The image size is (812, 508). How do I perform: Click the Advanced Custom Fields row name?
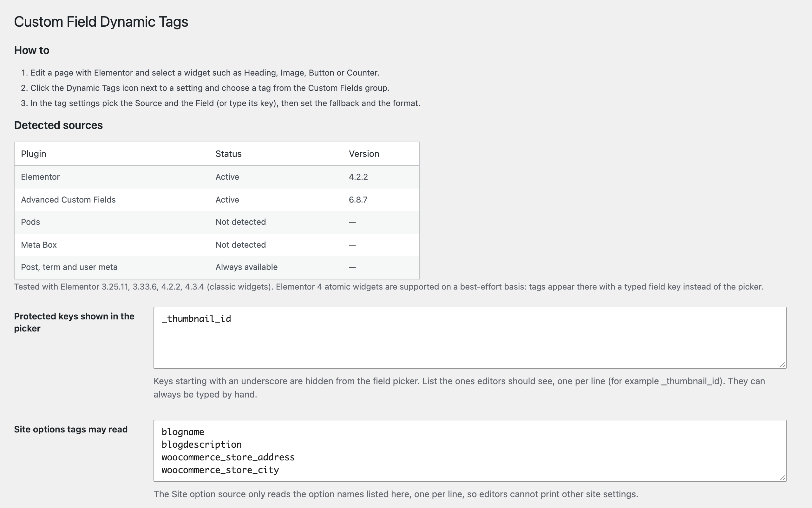click(68, 200)
